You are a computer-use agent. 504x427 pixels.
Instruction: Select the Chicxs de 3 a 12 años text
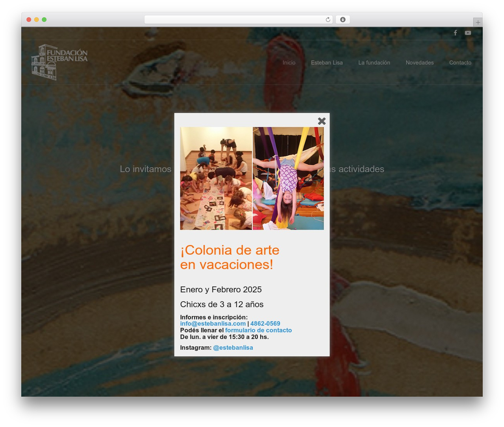(x=222, y=304)
